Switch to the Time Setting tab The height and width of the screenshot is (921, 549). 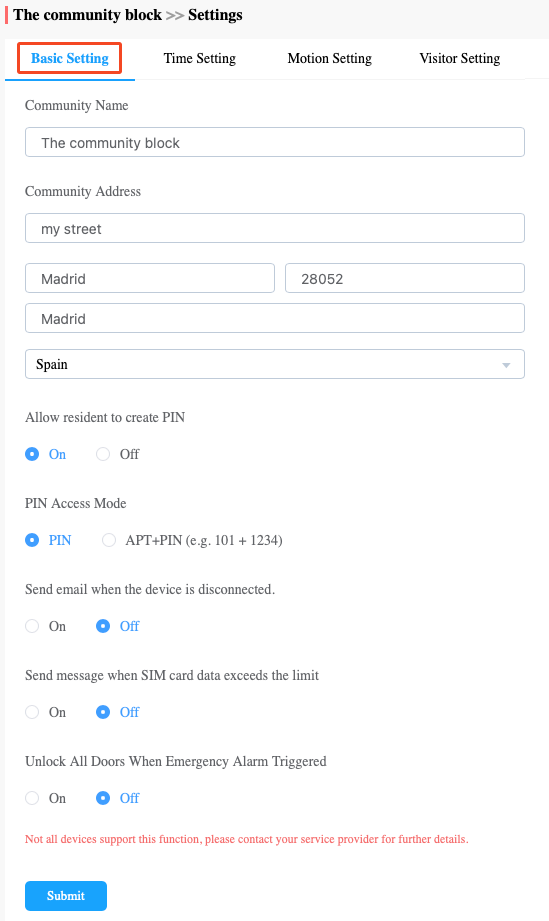click(x=200, y=58)
